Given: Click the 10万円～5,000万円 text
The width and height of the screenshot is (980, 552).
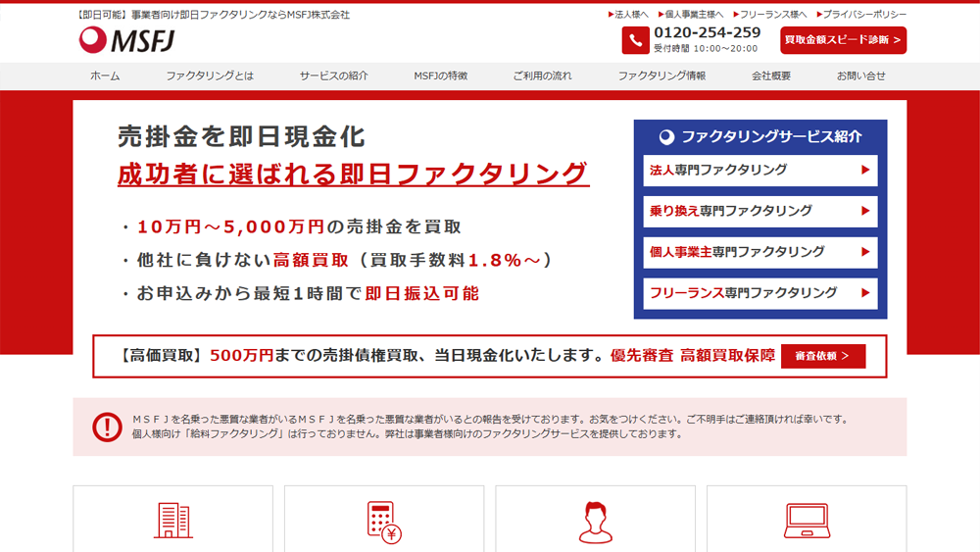Looking at the screenshot, I should tap(230, 226).
